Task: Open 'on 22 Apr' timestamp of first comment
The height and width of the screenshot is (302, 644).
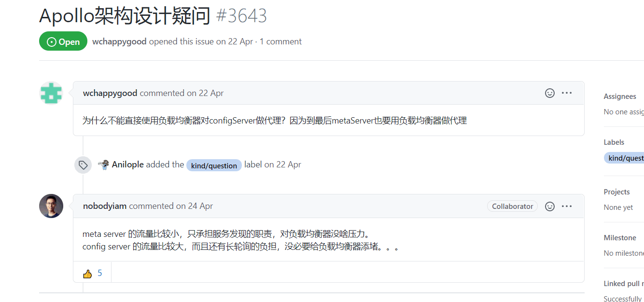Action: click(205, 93)
